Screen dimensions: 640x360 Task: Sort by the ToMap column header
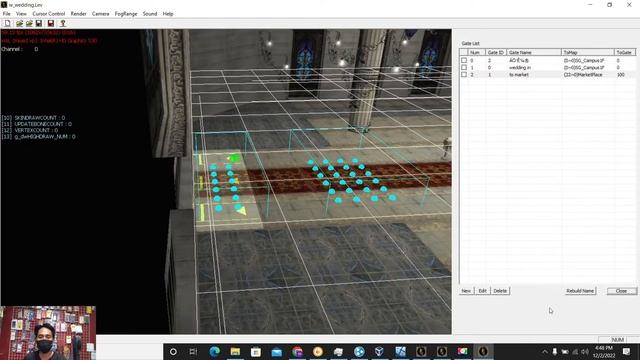(588, 52)
